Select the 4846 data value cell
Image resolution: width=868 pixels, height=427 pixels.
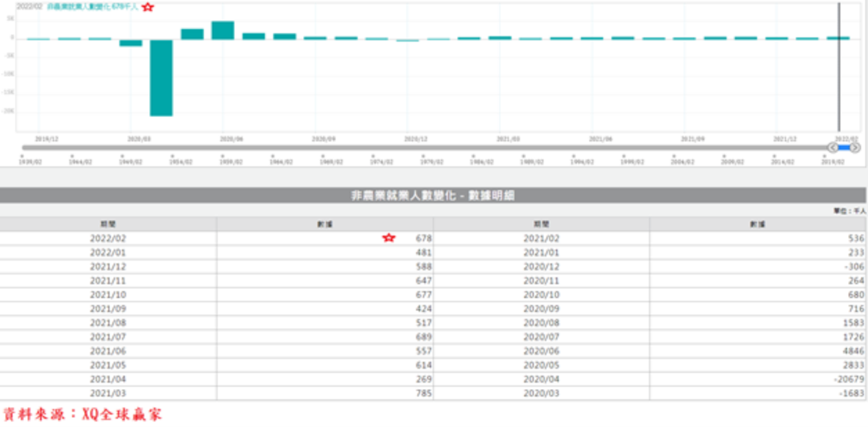pos(757,351)
